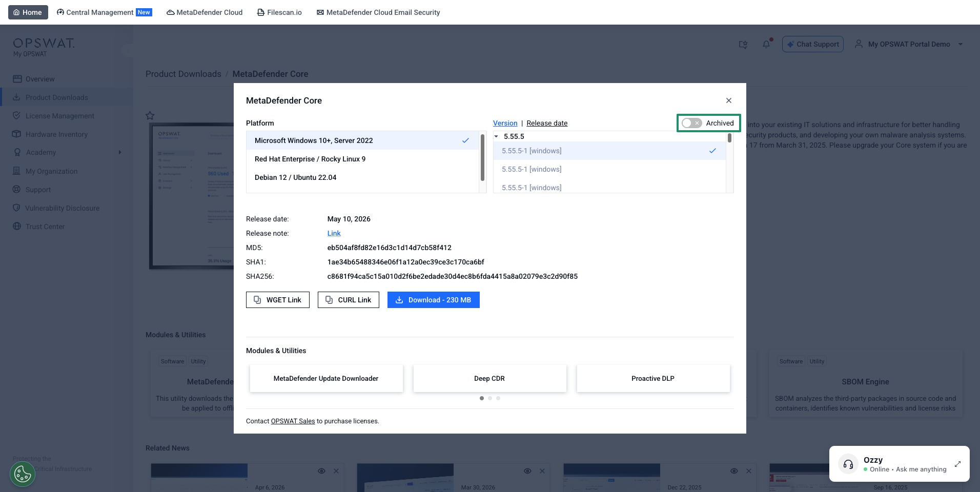
Task: Open the Deep CDR module card
Action: point(490,378)
